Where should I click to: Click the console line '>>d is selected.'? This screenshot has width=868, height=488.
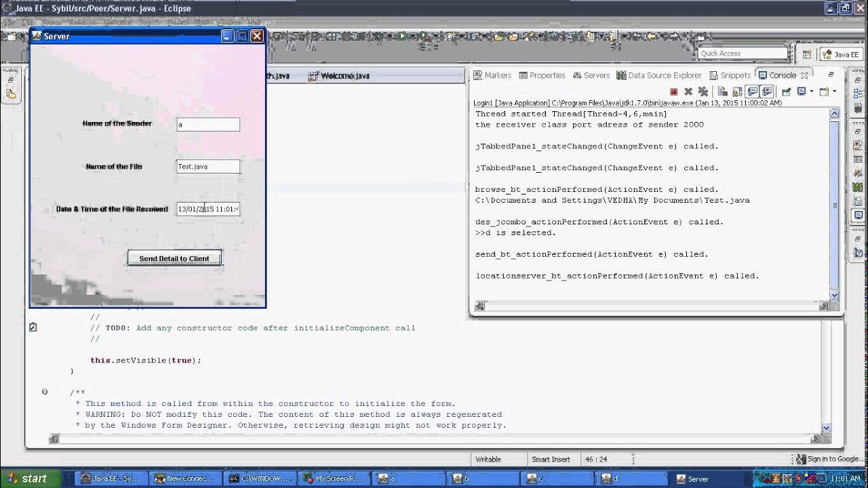515,232
